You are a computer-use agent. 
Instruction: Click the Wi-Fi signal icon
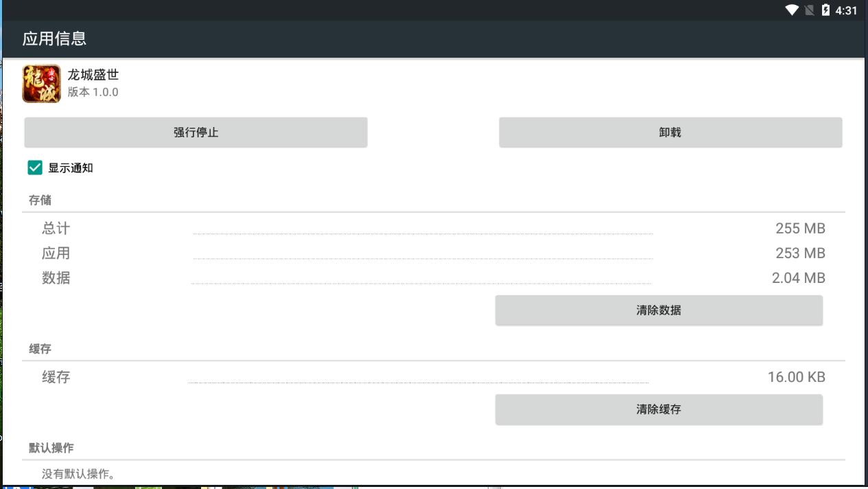(x=792, y=10)
